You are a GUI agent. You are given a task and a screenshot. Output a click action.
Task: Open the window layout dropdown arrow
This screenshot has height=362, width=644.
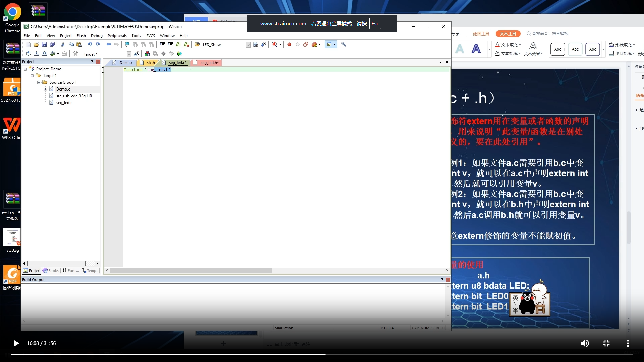334,44
